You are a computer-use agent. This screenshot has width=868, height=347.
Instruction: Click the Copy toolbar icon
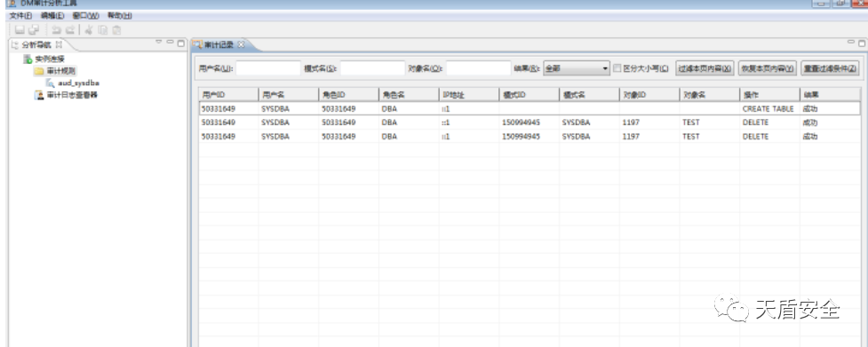(x=102, y=30)
